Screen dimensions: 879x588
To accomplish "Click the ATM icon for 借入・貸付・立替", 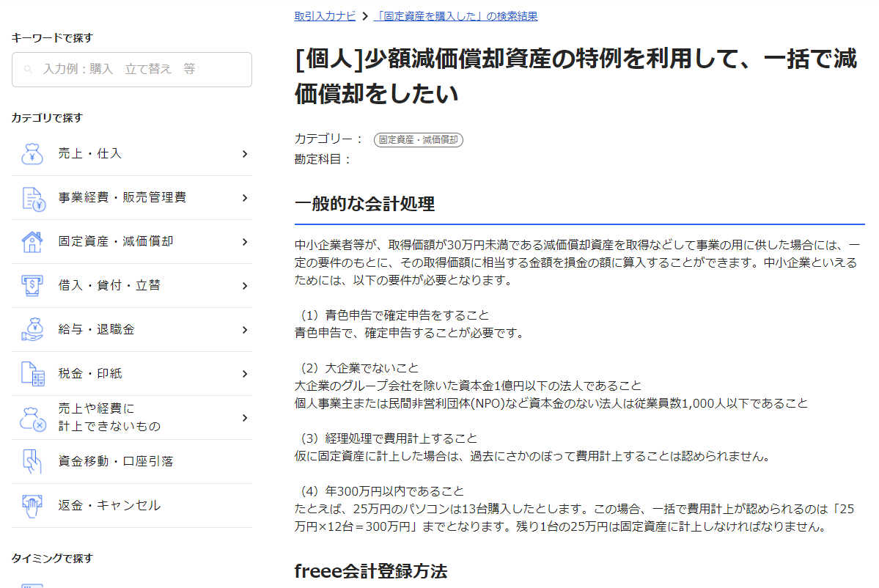I will click(x=32, y=286).
